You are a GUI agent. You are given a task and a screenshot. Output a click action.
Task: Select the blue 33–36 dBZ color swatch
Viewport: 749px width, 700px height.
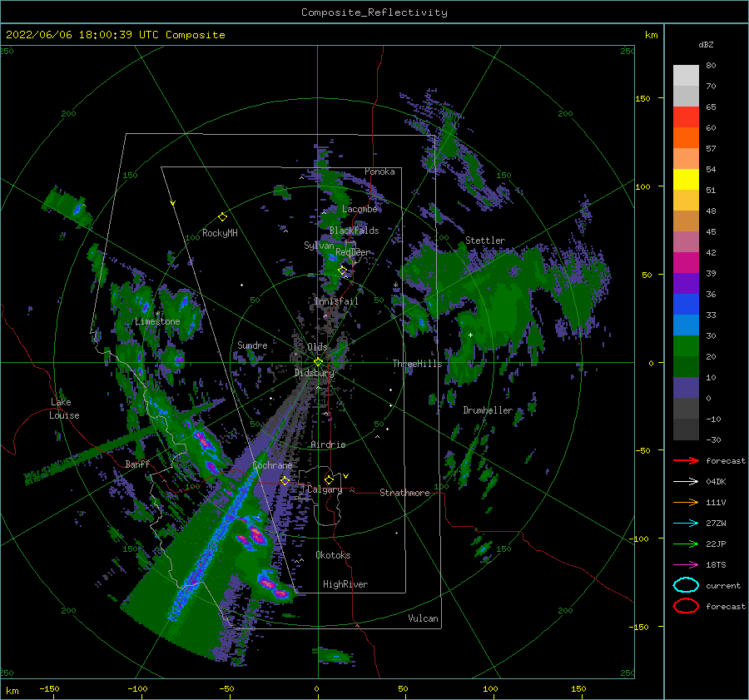point(686,304)
